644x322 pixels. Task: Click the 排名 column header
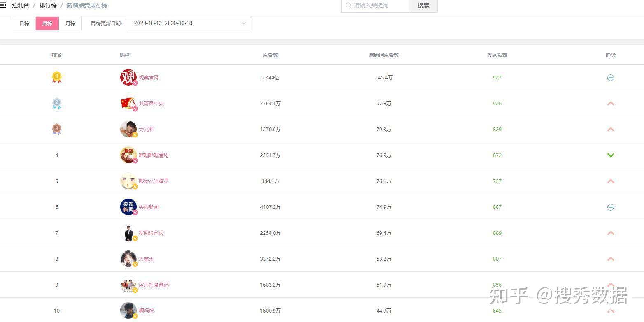click(x=57, y=55)
